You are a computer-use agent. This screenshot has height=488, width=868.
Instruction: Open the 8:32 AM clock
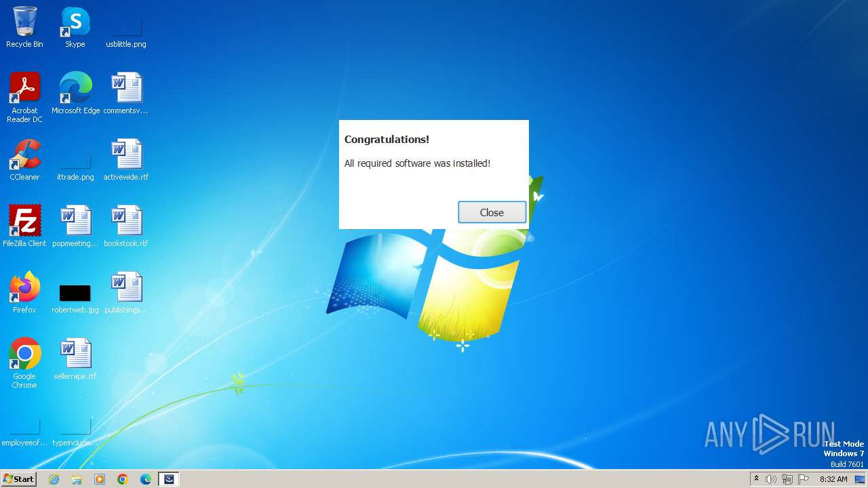coord(833,479)
